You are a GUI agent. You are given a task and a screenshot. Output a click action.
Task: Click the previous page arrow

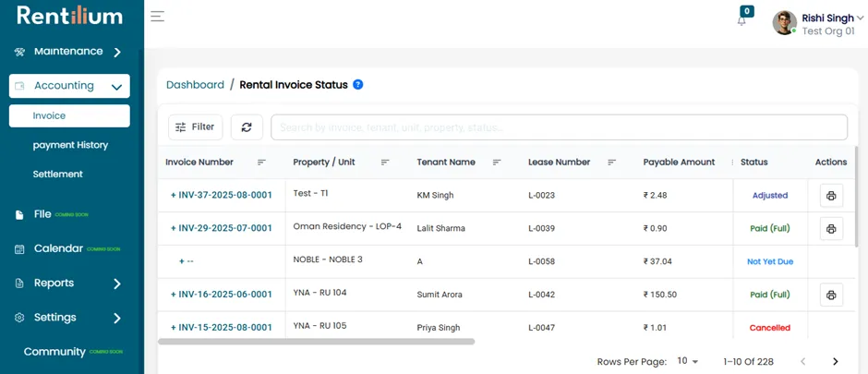[802, 361]
